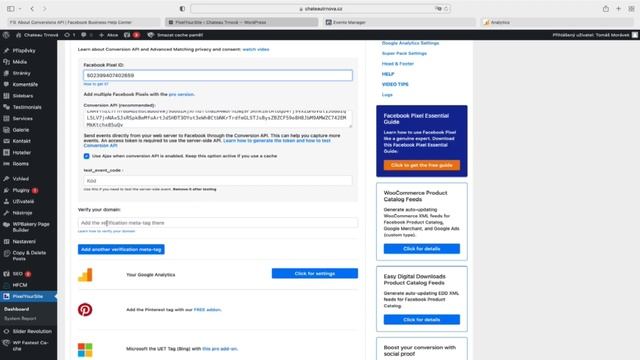Reload the page with the refresh icon
Screen dimensions: 640x360
point(446,9)
